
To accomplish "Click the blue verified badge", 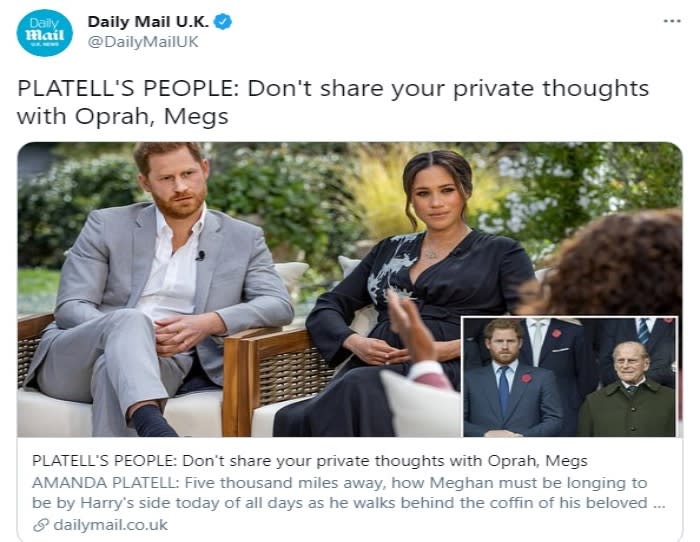I will pyautogui.click(x=223, y=22).
